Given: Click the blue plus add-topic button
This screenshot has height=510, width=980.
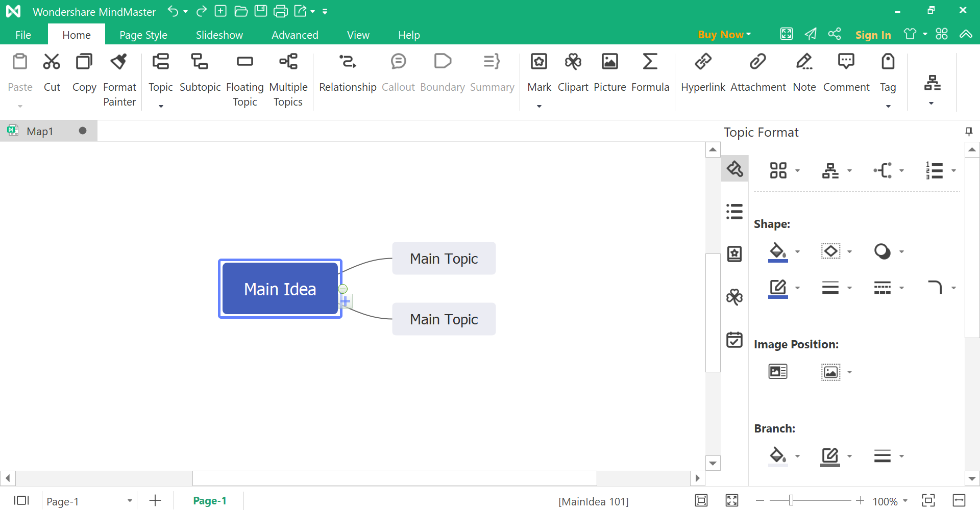Looking at the screenshot, I should pos(346,301).
